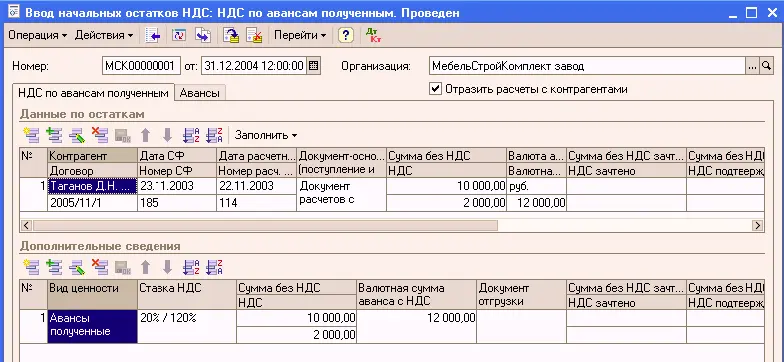The width and height of the screenshot is (784, 362).
Task: Click 'Ставка НДС' column header
Action: pyautogui.click(x=186, y=294)
